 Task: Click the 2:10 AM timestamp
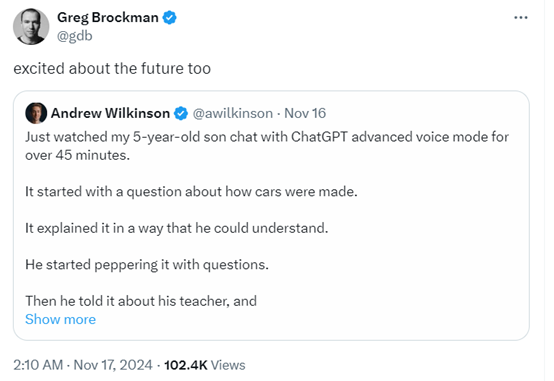tap(38, 365)
